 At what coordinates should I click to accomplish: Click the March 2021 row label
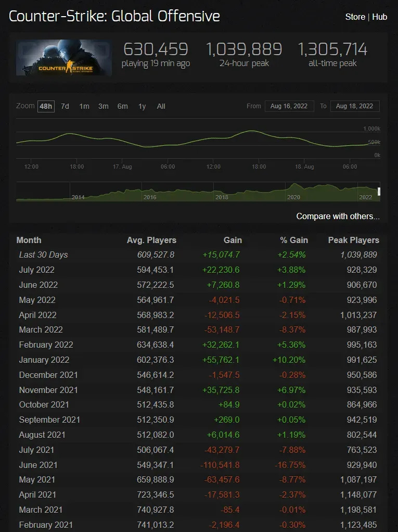(41, 510)
